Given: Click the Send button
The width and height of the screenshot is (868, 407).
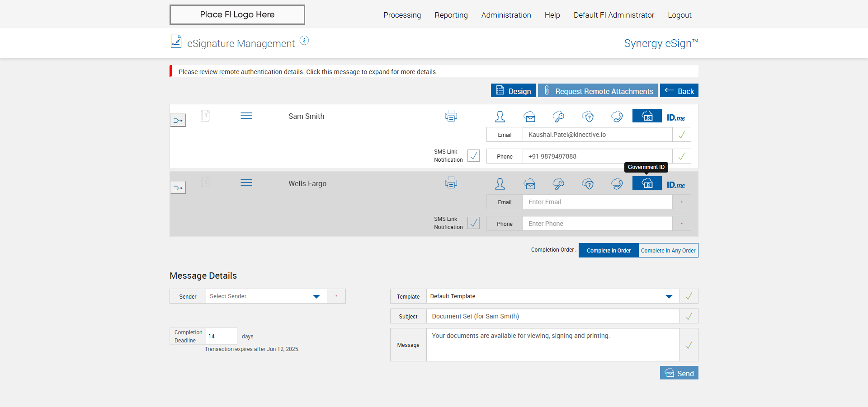Looking at the screenshot, I should [679, 373].
